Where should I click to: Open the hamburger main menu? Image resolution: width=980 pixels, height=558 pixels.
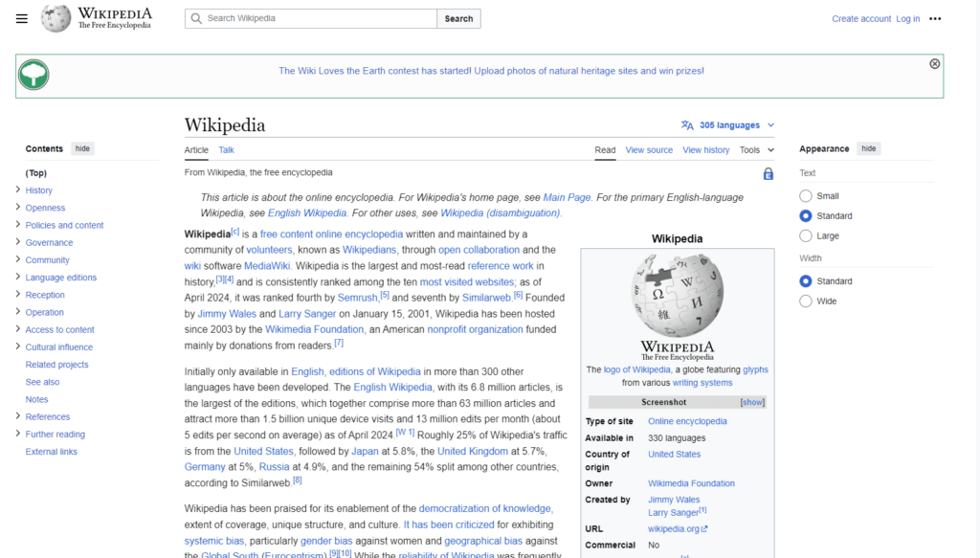pyautogui.click(x=22, y=19)
